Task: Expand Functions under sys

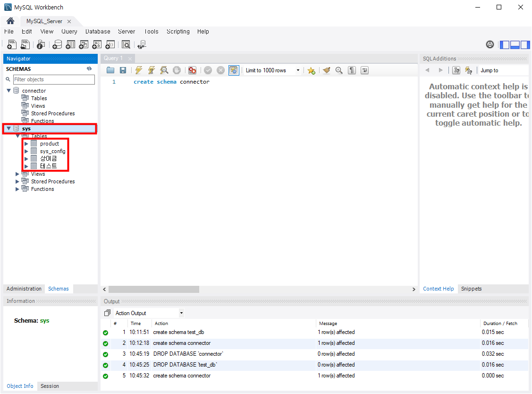Action: pos(17,189)
